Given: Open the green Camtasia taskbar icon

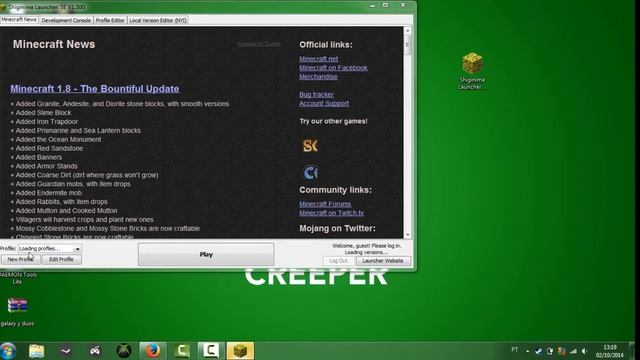Looking at the screenshot, I should tap(182, 351).
